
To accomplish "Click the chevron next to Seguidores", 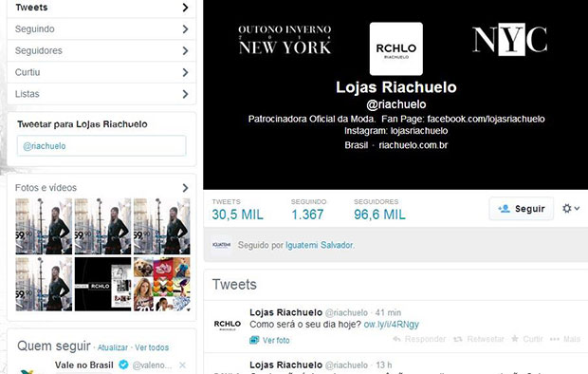I will (x=185, y=50).
